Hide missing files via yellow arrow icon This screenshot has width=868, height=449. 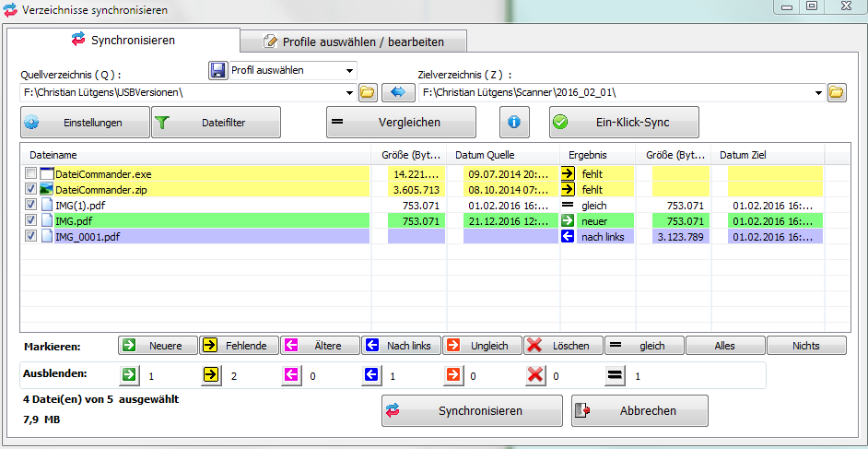tap(209, 376)
